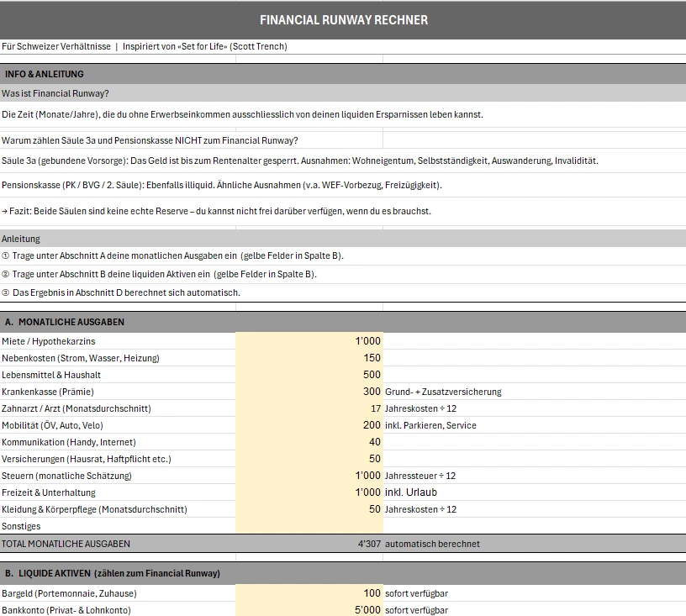Click the 'inkl. Parkieren, Service' note
The height and width of the screenshot is (616, 686).
[430, 425]
